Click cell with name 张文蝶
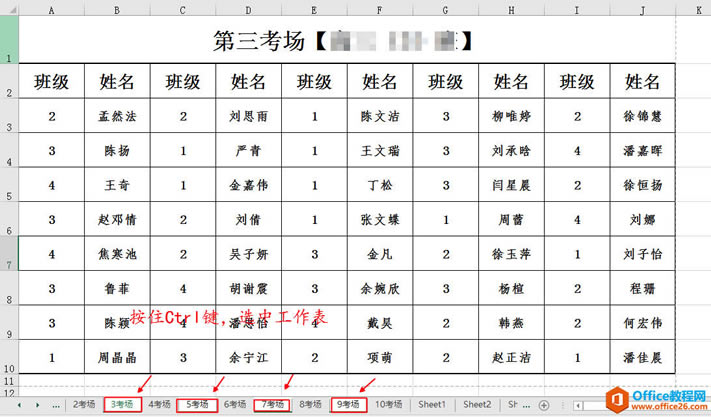Screen dimensions: 711x417 coord(380,219)
